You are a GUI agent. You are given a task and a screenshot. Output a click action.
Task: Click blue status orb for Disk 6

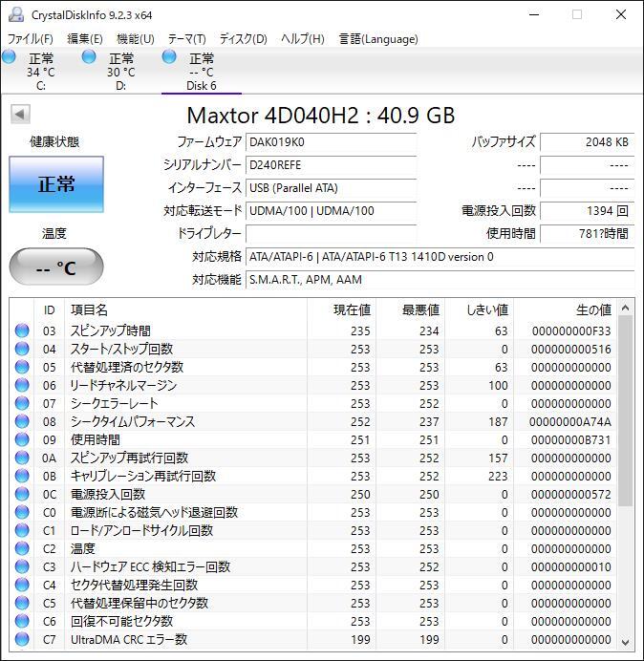tap(169, 56)
